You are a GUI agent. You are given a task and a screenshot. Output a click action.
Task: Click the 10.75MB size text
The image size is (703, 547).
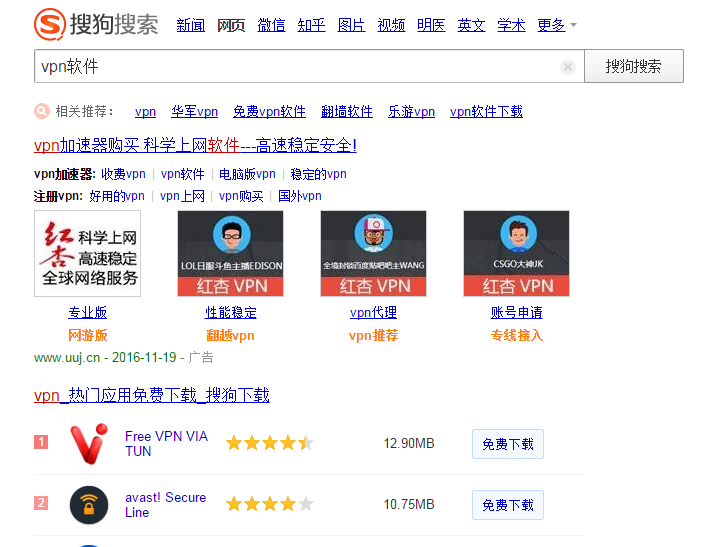[409, 504]
